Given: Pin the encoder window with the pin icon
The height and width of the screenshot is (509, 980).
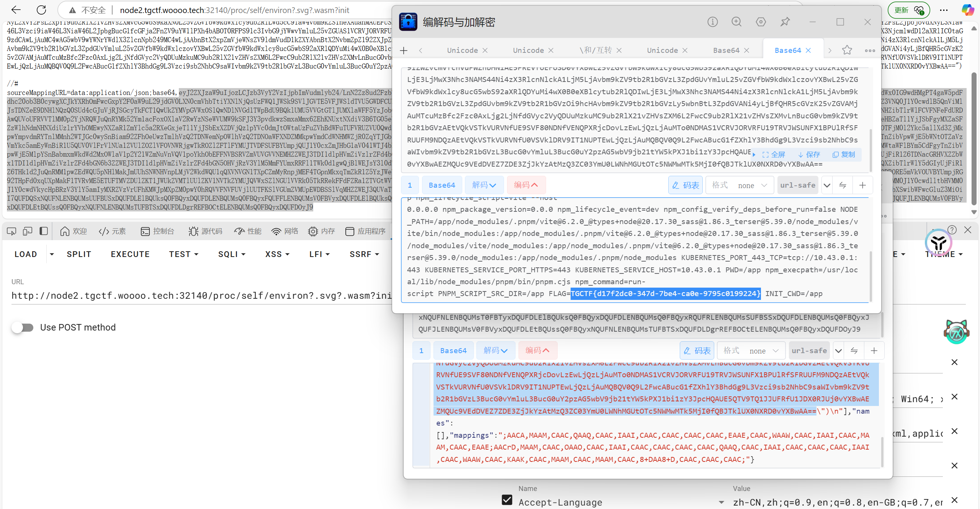Looking at the screenshot, I should (x=785, y=22).
